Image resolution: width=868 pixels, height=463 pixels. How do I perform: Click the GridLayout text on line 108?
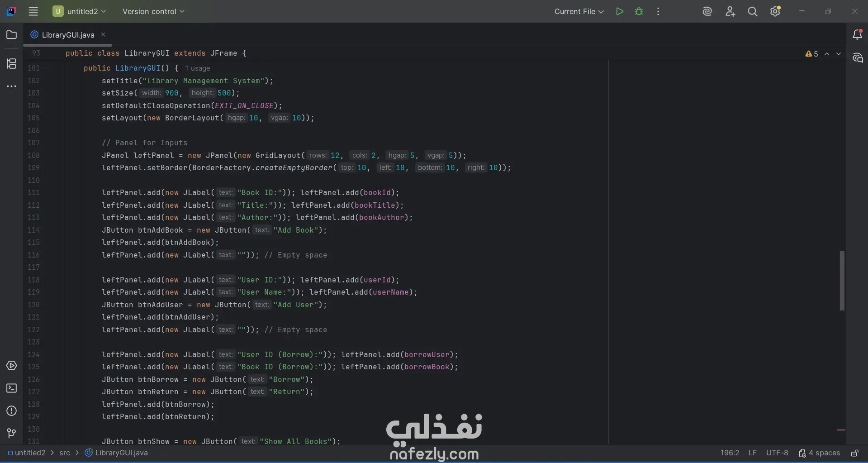pos(278,156)
